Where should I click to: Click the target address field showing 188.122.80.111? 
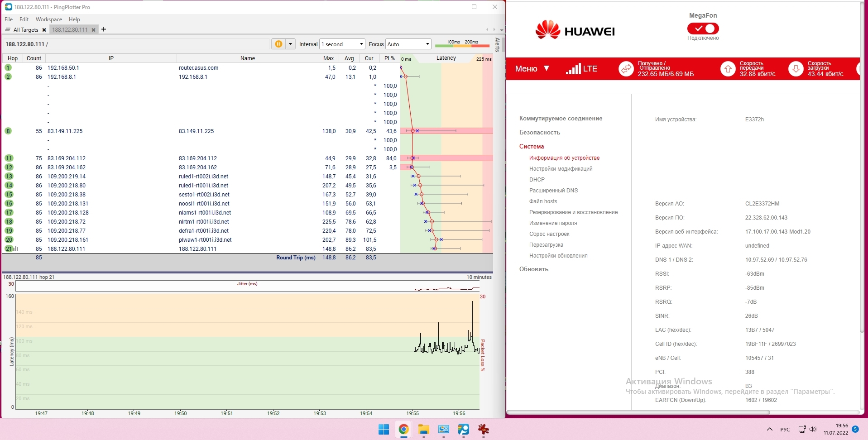[x=136, y=44]
